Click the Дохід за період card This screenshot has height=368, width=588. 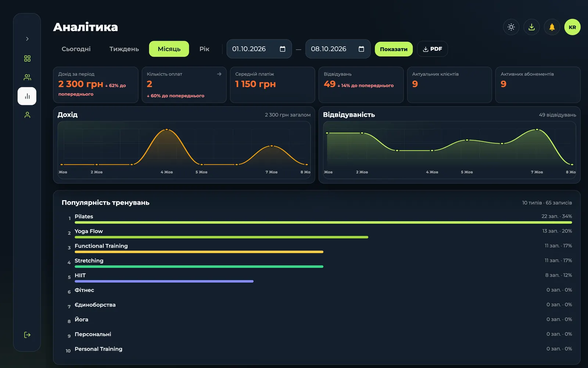96,85
